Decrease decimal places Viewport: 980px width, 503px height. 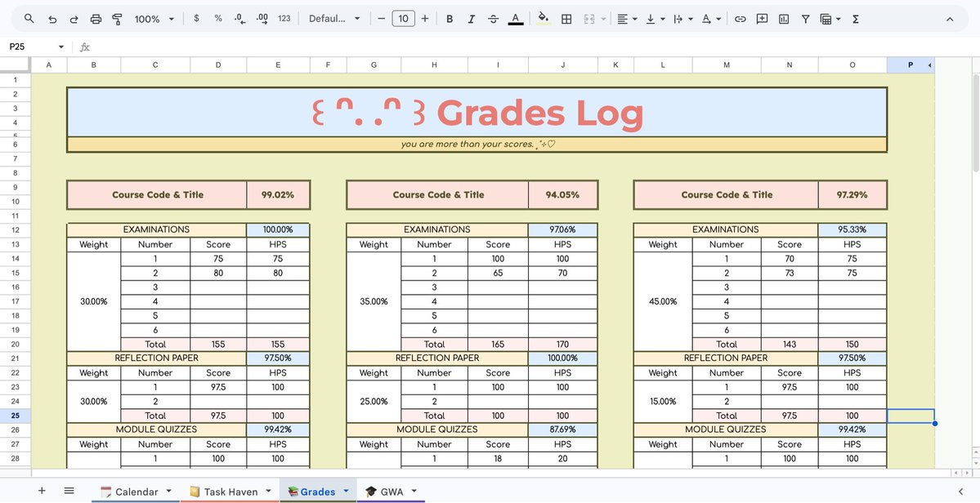240,19
